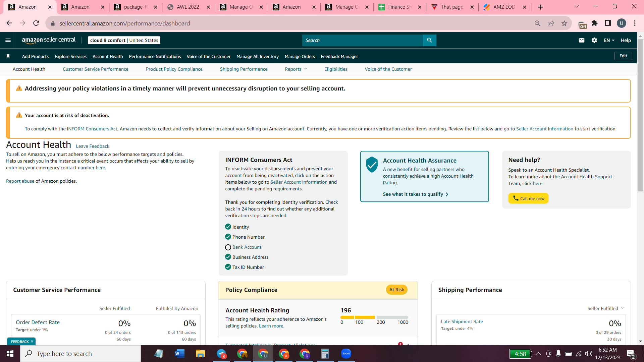The image size is (644, 362).
Task: Click the Call me now button
Action: pyautogui.click(x=528, y=198)
